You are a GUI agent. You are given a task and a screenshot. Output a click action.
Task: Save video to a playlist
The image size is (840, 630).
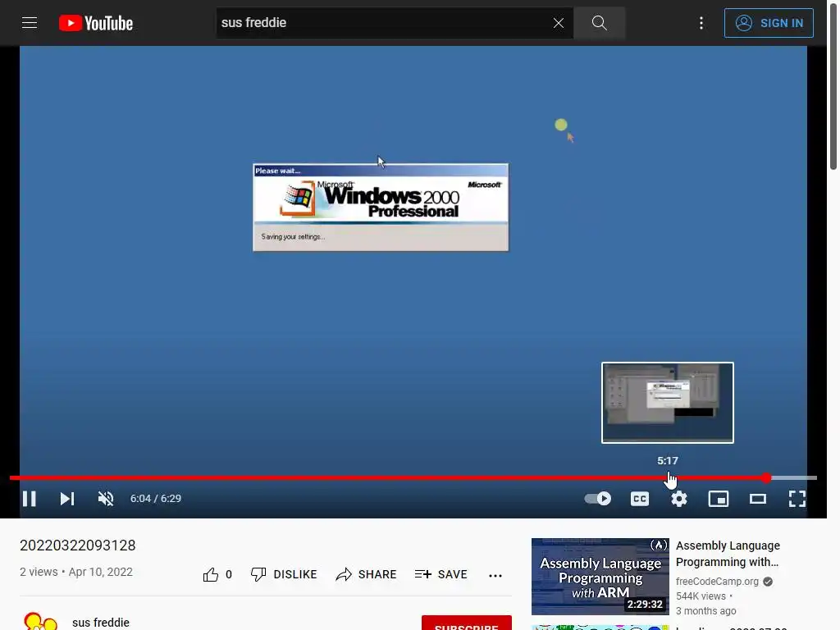pos(441,574)
